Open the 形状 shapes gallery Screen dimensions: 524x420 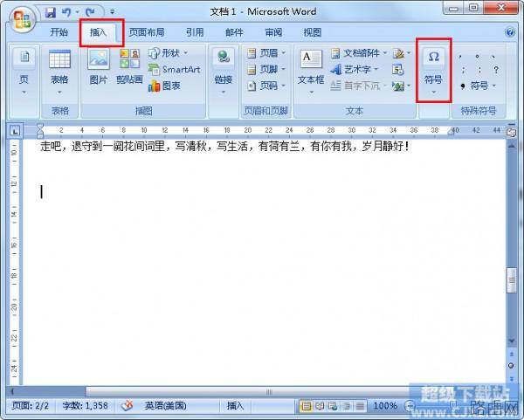(x=168, y=52)
